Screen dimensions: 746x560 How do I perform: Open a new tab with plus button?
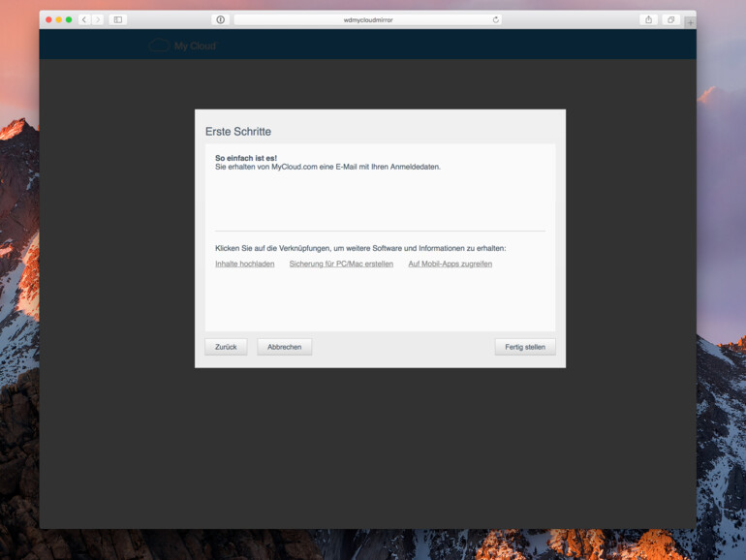[x=691, y=22]
